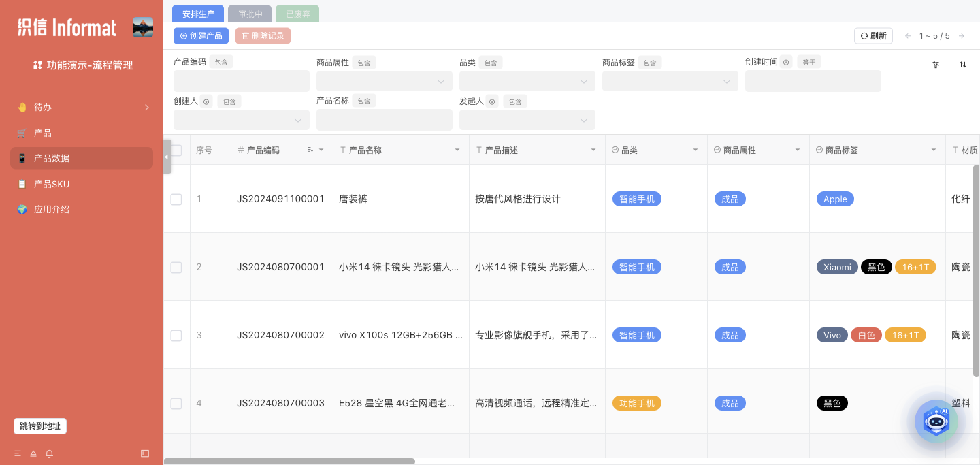
Task: Open the 商品属性 column header menu arrow
Action: (x=798, y=150)
